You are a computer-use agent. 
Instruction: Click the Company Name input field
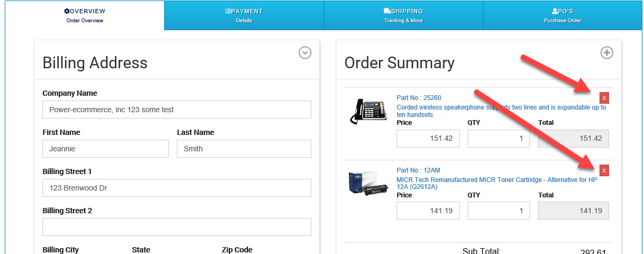click(x=177, y=110)
